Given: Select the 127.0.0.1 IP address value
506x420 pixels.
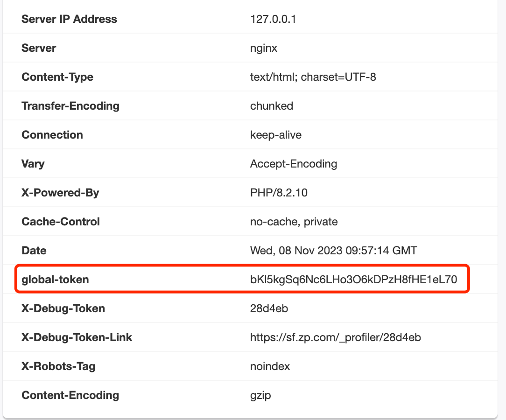Looking at the screenshot, I should pos(273,19).
